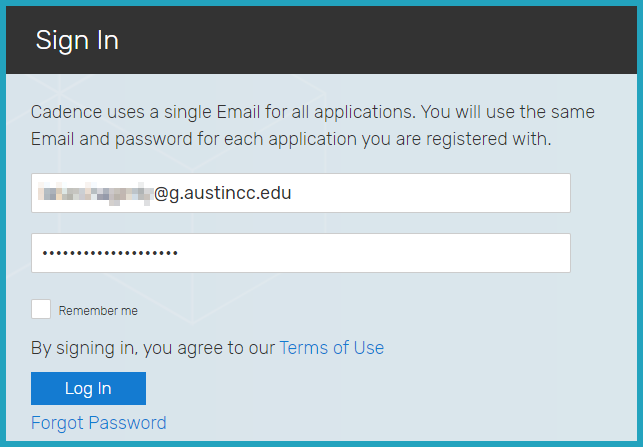
Task: Click the "Email and password for each application" line
Action: tap(290, 139)
